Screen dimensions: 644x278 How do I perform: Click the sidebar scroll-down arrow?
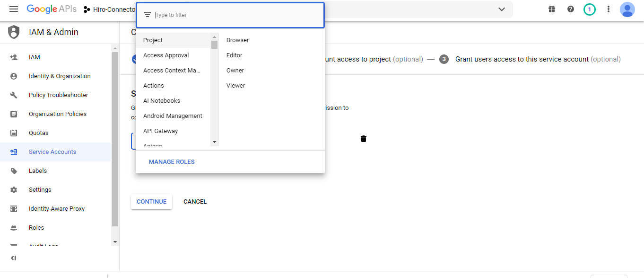click(x=115, y=242)
